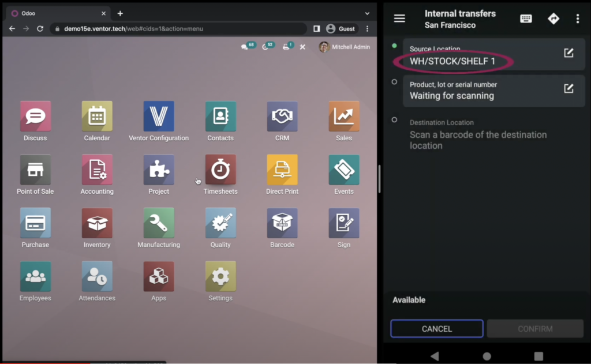Viewport: 591px width, 364px height.
Task: Open activities clock icon with 52 badge
Action: (268, 46)
